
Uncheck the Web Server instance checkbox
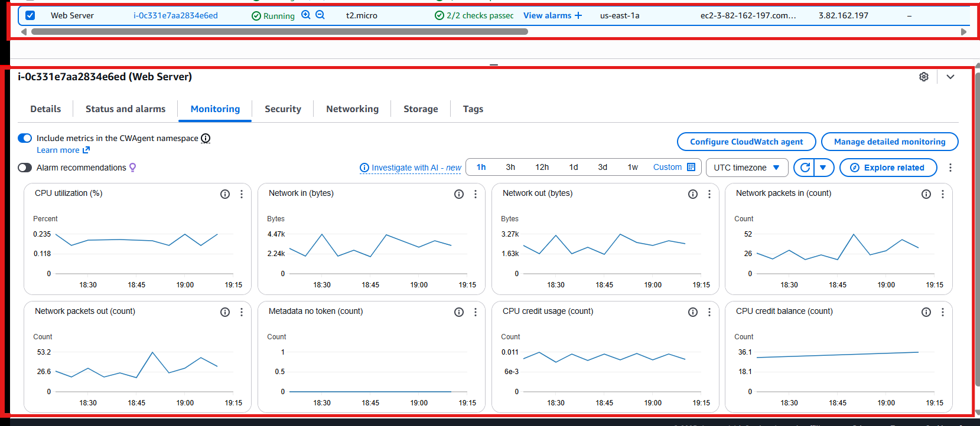30,15
